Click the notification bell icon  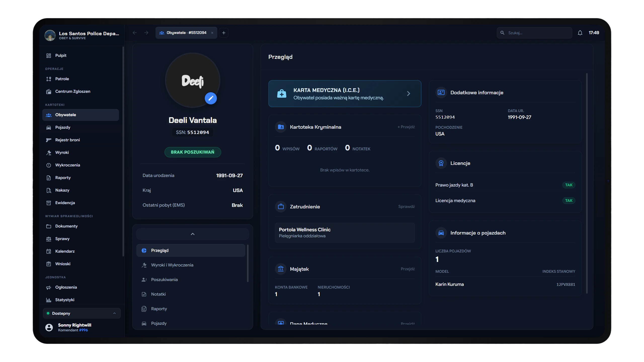(x=580, y=33)
